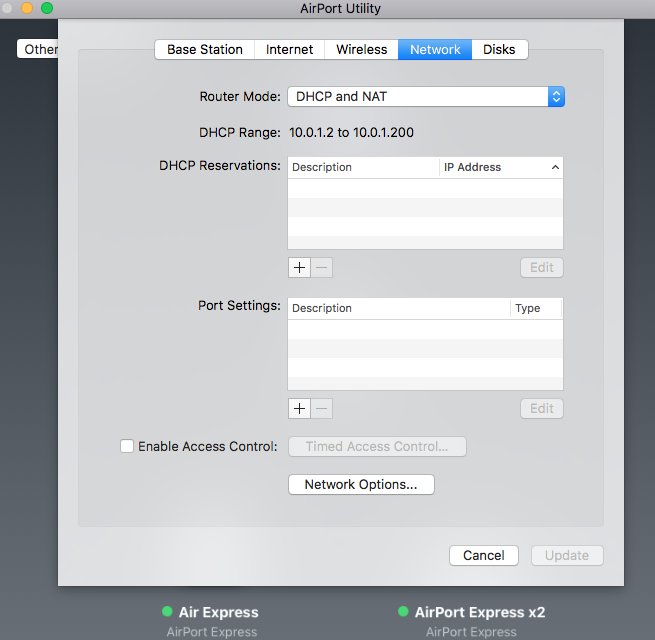Click the Network tab

click(x=435, y=50)
